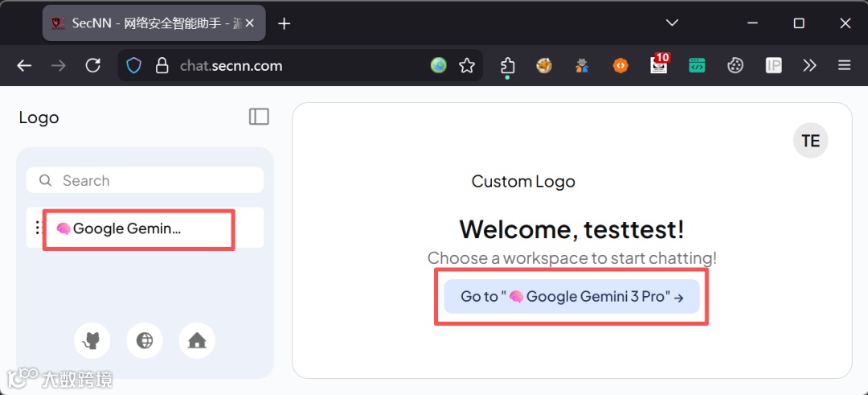Screen dimensions: 868x395
Task: Click the green globe translate icon
Action: point(439,66)
